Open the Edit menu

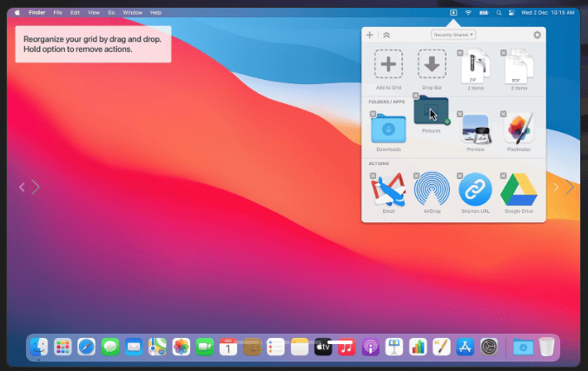(75, 13)
